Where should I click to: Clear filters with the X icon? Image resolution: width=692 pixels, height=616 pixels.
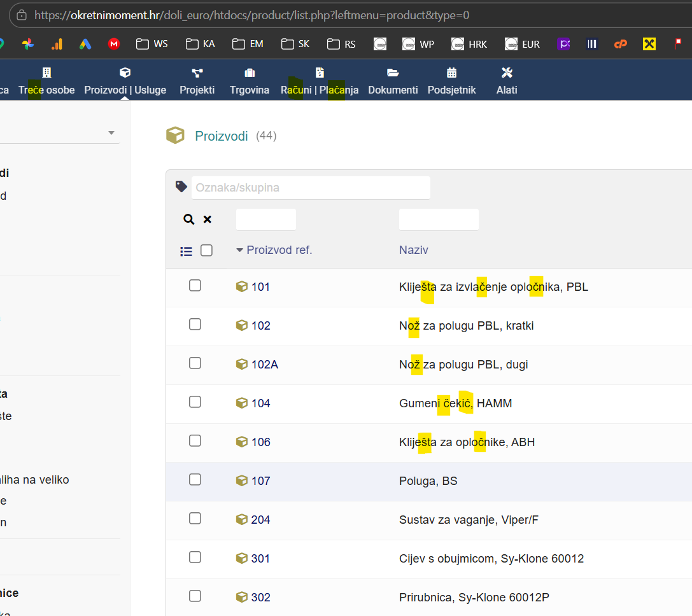tap(207, 220)
